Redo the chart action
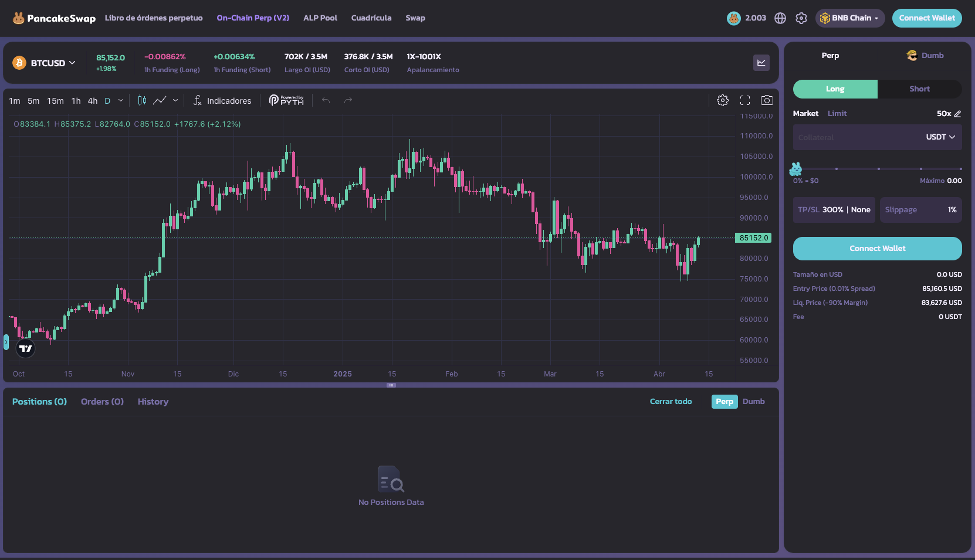This screenshot has width=975, height=560. 348,100
